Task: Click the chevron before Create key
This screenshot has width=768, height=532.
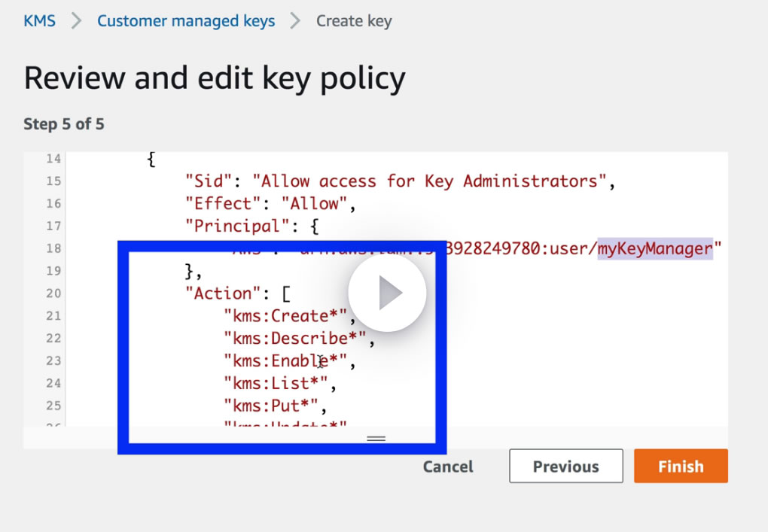Action: tap(295, 21)
